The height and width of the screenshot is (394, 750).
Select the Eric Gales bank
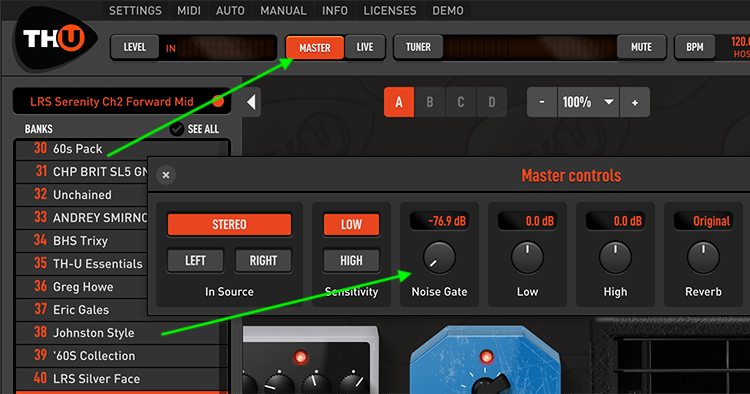tap(82, 309)
